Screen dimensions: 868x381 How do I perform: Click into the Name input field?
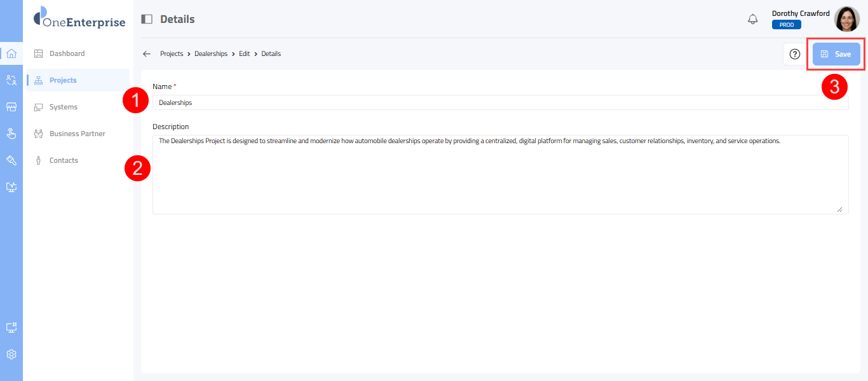coord(500,102)
